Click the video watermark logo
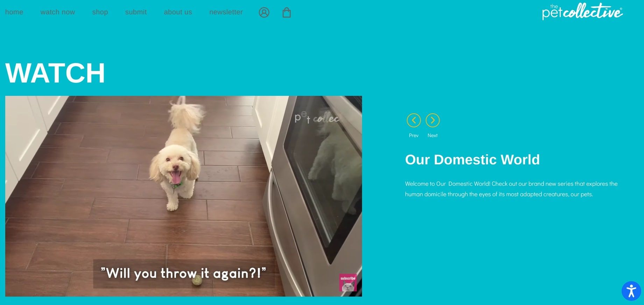644x305 pixels. [x=317, y=118]
